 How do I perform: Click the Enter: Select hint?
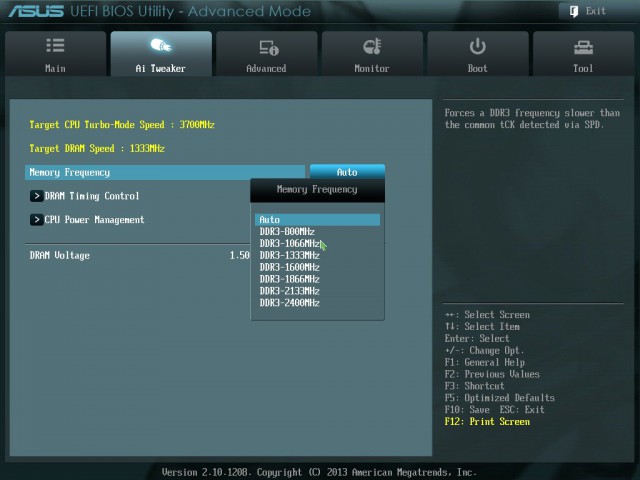(x=477, y=338)
